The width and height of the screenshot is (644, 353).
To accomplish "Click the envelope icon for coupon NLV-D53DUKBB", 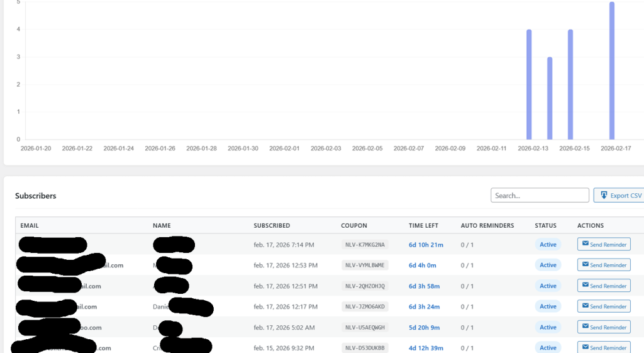I will pos(586,347).
